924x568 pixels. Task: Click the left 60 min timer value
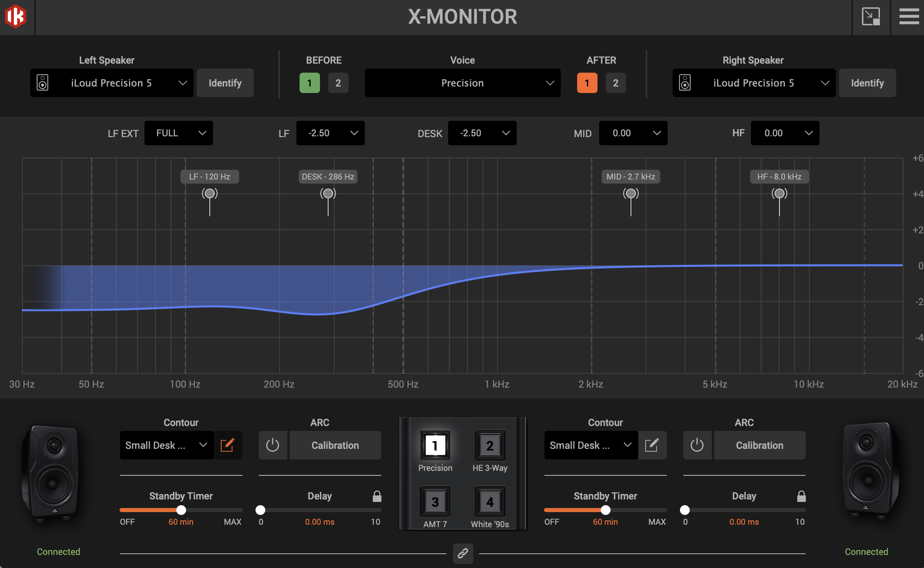[x=181, y=522]
